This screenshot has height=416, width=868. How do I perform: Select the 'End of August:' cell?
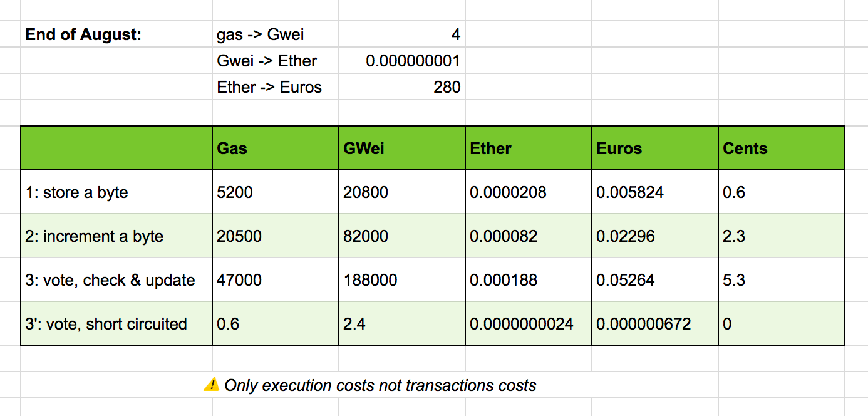(83, 34)
